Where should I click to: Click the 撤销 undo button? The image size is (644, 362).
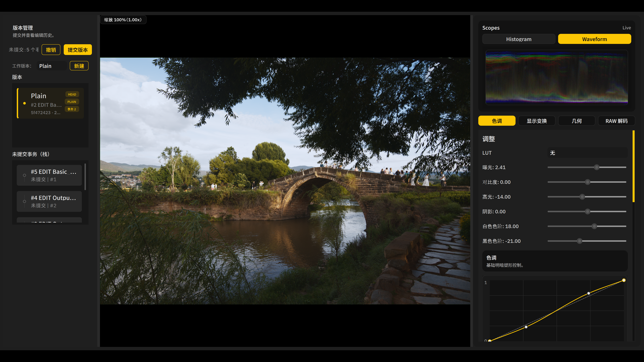(x=51, y=50)
